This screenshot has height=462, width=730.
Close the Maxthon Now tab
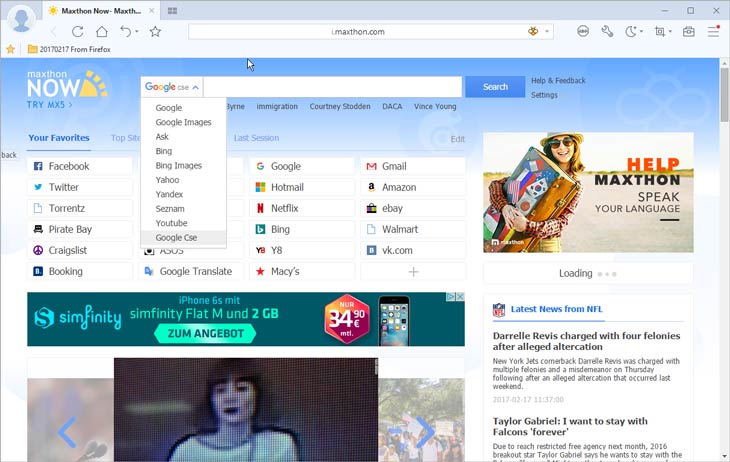click(x=151, y=10)
